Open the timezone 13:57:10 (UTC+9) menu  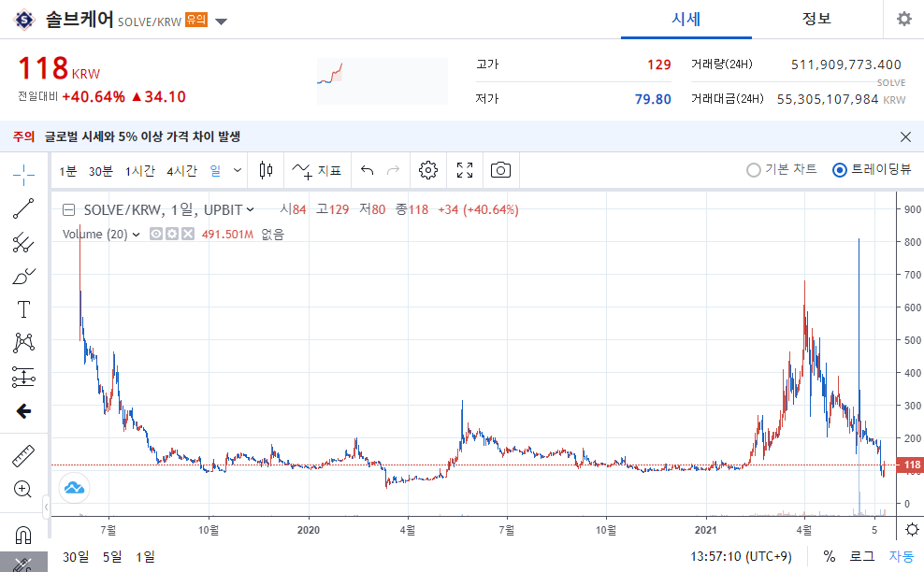(741, 556)
